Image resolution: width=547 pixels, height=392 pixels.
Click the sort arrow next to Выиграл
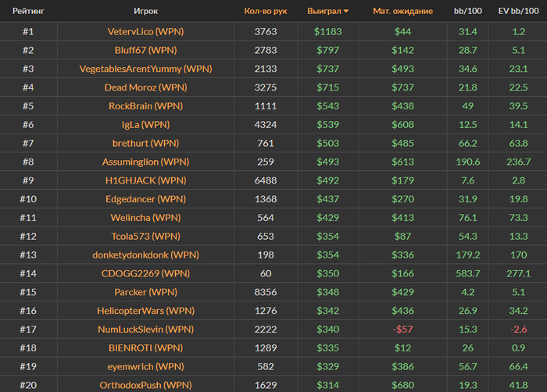(x=346, y=12)
